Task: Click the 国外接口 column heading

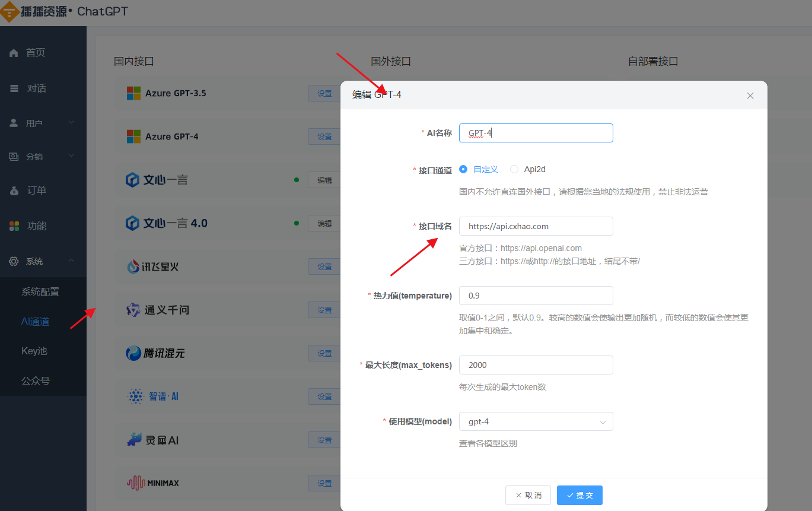Action: [391, 61]
